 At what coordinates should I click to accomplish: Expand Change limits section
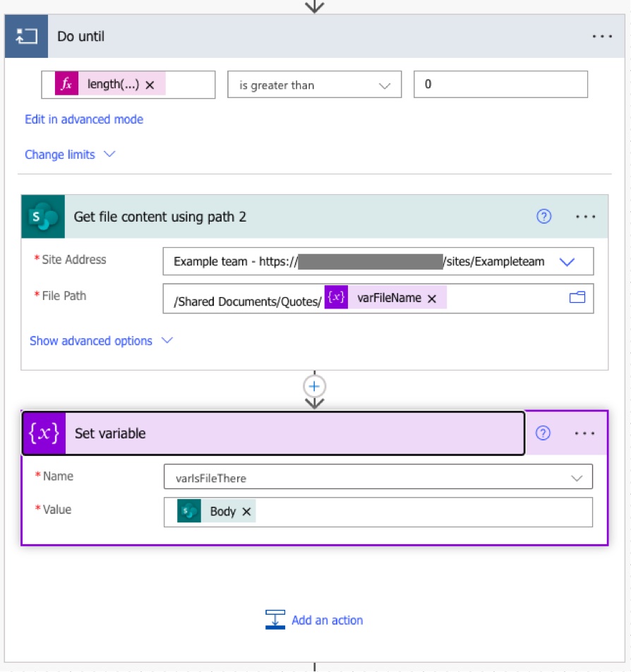pyautogui.click(x=70, y=155)
